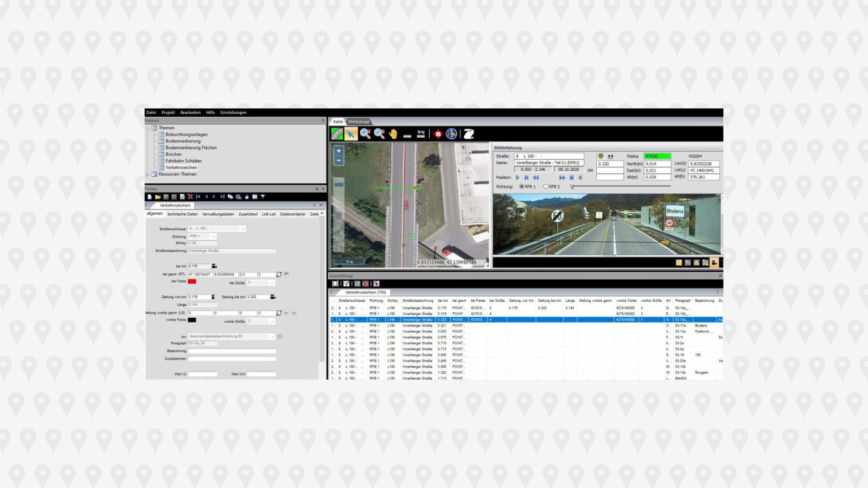Click the red compass target map icon

[x=438, y=134]
